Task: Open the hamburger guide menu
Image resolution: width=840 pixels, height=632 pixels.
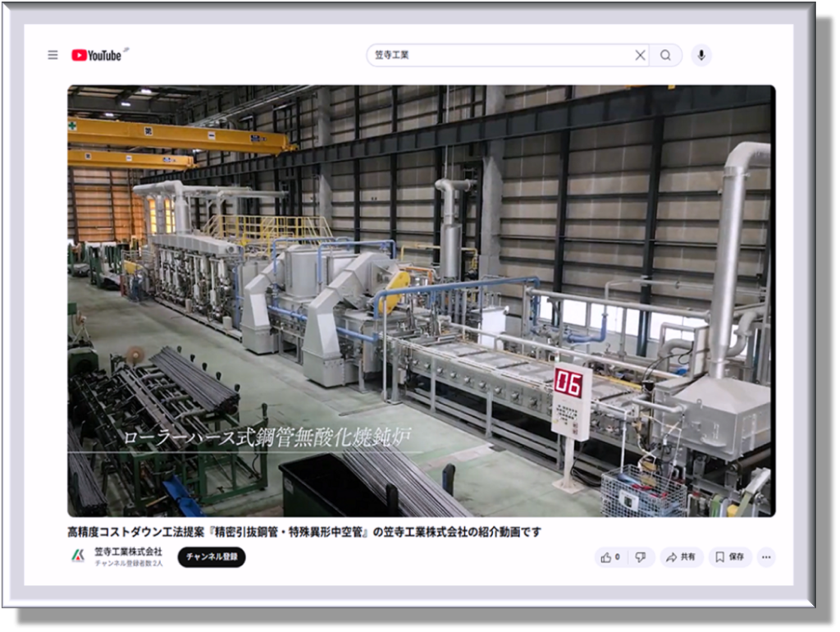Action: point(52,55)
